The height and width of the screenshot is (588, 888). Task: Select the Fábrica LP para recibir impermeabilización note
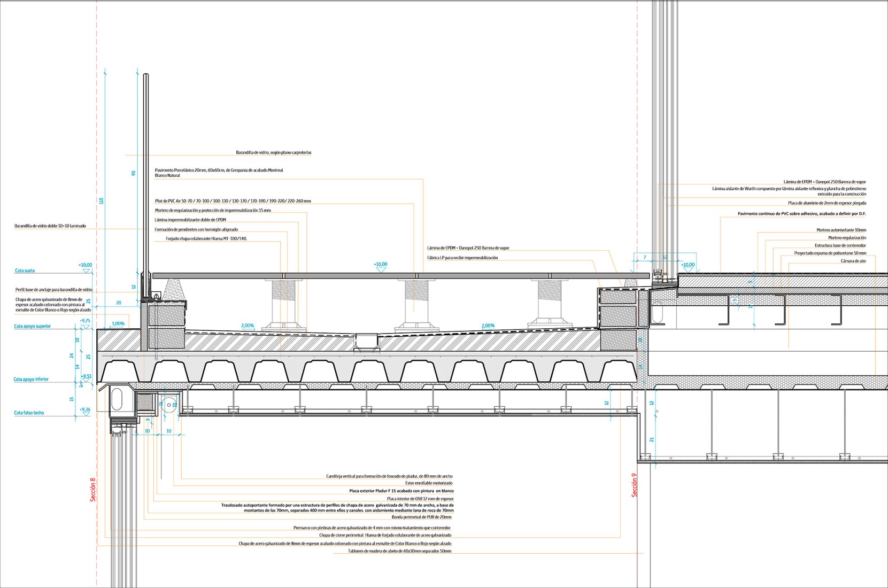click(x=462, y=258)
